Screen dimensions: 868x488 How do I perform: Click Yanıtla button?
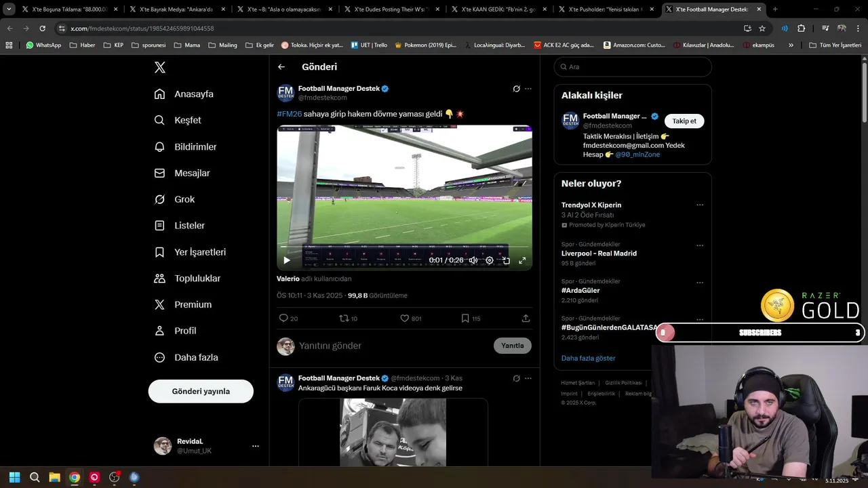tap(512, 346)
